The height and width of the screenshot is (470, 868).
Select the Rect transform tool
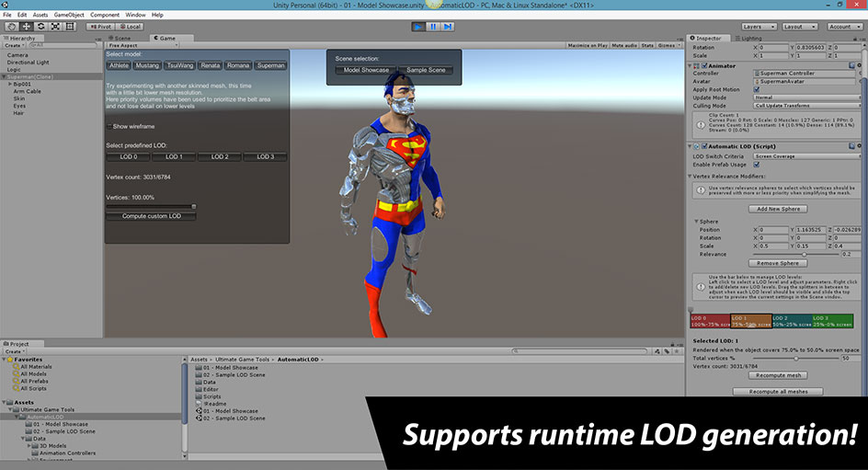click(70, 27)
